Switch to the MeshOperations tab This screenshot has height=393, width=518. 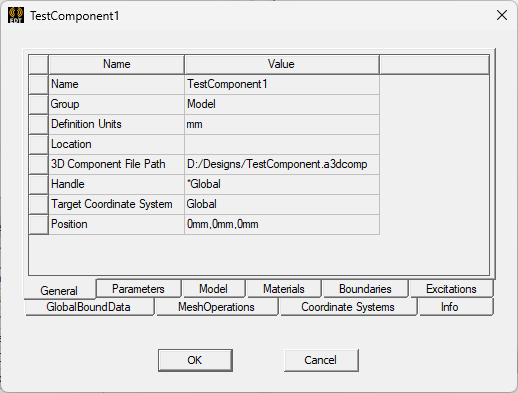click(216, 307)
